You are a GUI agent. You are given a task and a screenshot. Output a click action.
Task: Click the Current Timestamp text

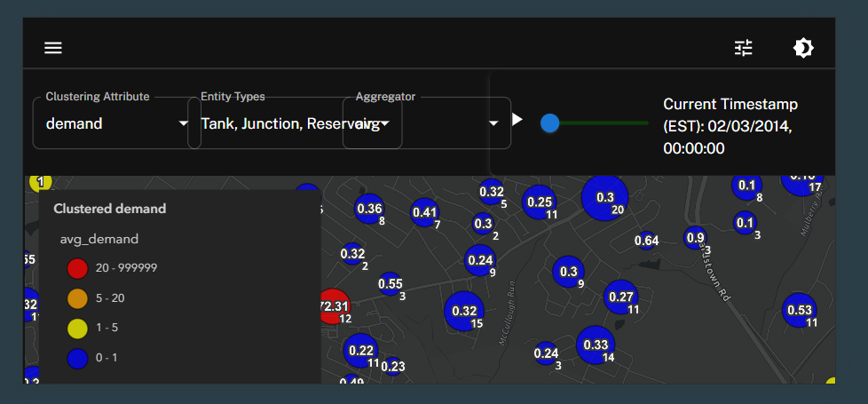pyautogui.click(x=730, y=126)
